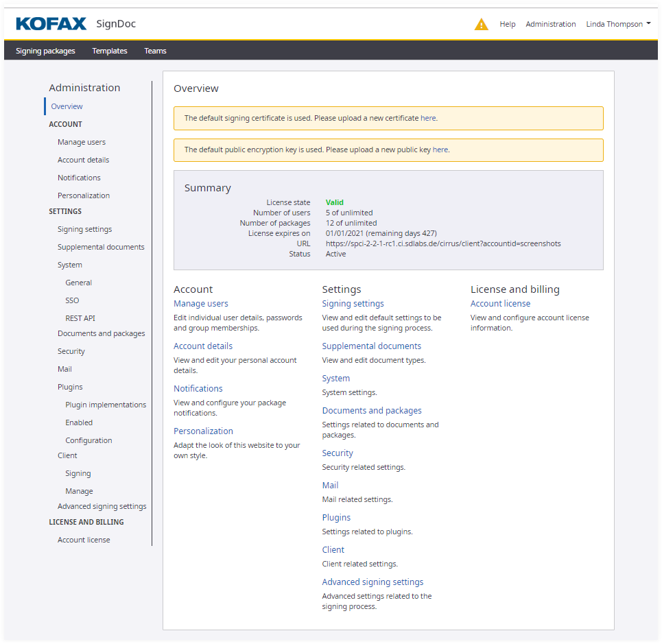Select Overview in Administration sidebar
Screen dimensions: 662x644
point(67,106)
